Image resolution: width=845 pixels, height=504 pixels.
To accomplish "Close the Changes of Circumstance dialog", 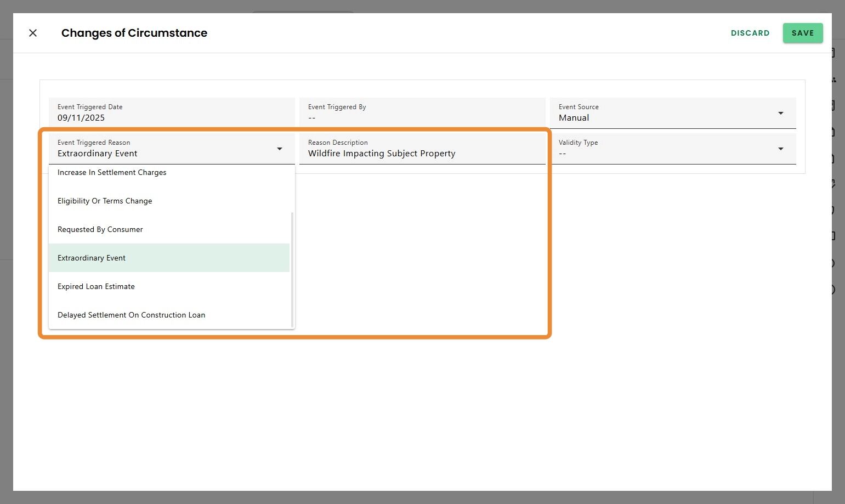I will 33,33.
